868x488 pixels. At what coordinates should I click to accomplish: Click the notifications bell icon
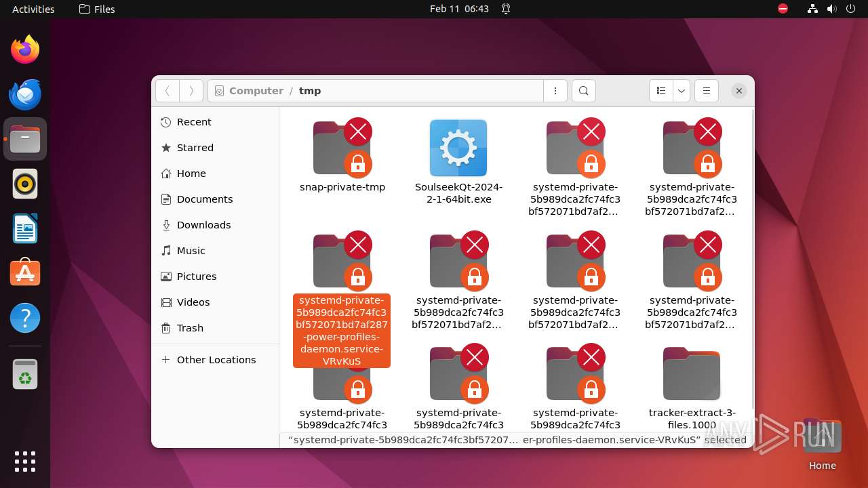tap(506, 9)
